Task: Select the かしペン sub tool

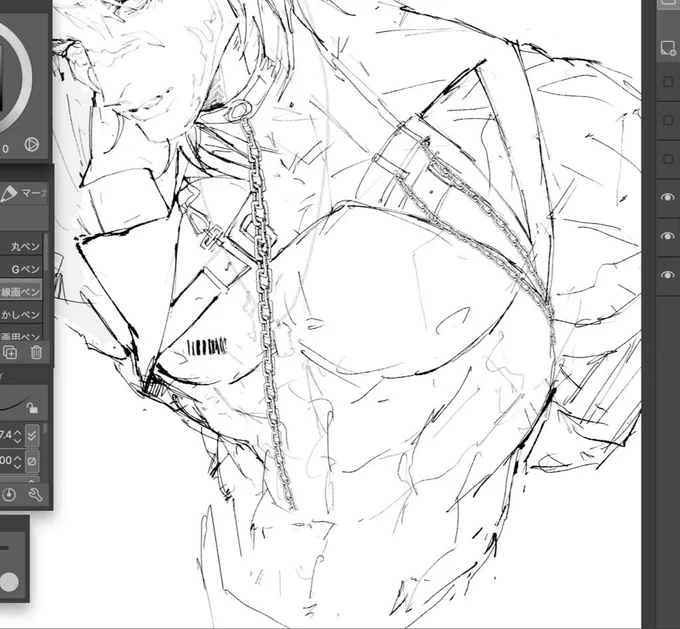Action: pos(21,314)
